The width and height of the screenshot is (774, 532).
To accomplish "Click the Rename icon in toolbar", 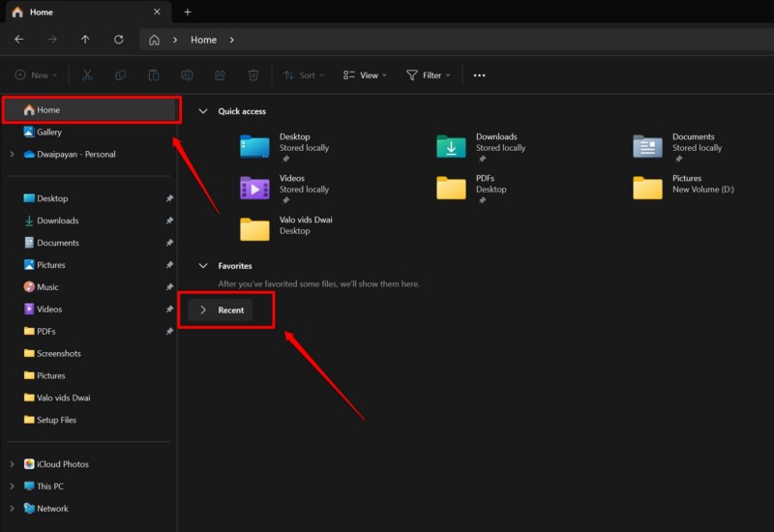I will (187, 74).
